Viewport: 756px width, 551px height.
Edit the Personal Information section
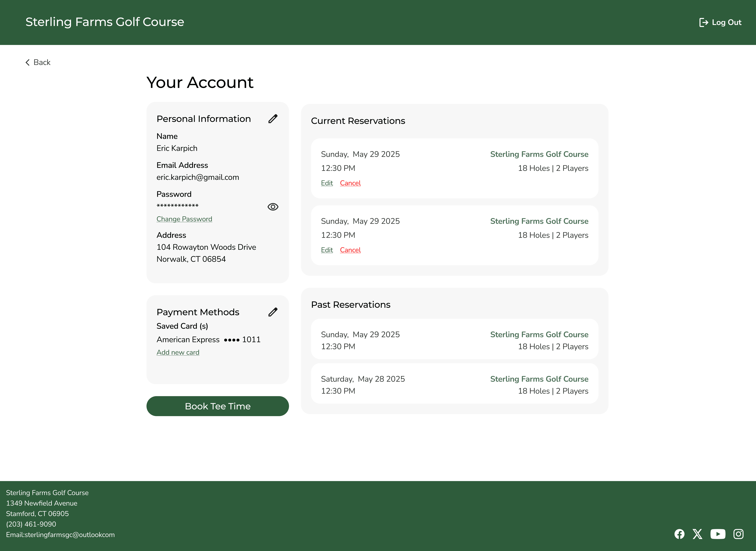coord(273,119)
